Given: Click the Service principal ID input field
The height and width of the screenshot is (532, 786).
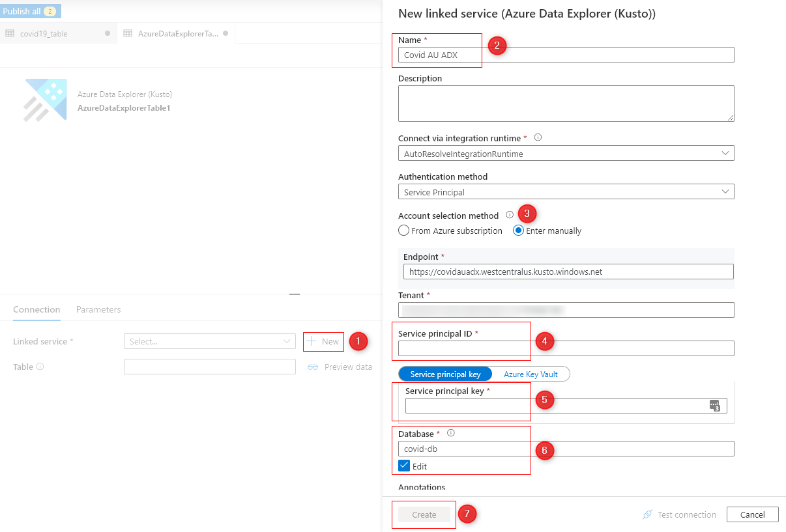Looking at the screenshot, I should 566,348.
